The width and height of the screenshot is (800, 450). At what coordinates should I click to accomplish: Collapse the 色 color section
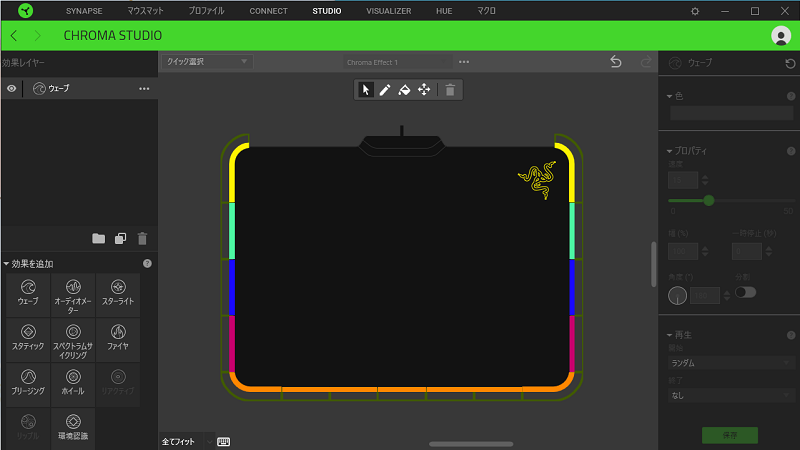(x=669, y=96)
